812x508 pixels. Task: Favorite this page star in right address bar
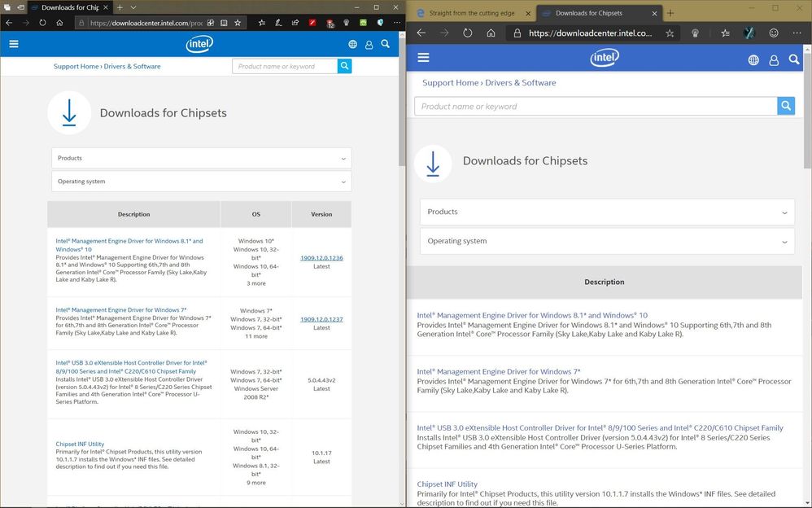670,33
